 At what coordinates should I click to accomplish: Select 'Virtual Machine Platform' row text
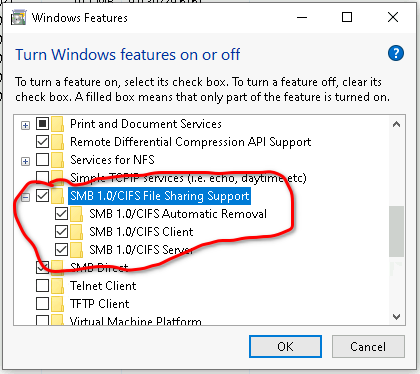coord(136,321)
